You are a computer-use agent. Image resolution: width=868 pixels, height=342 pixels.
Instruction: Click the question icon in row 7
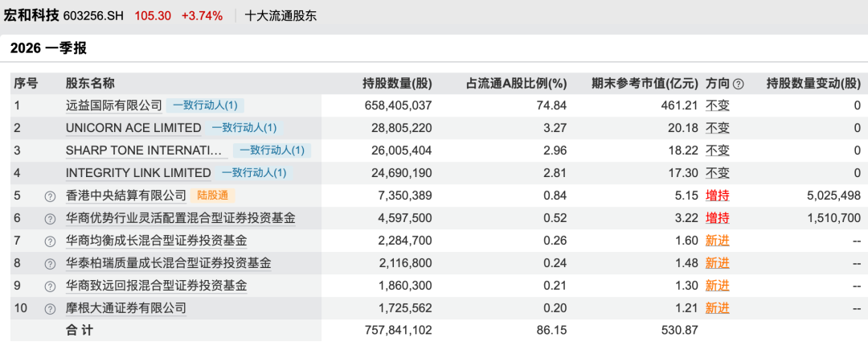(50, 241)
